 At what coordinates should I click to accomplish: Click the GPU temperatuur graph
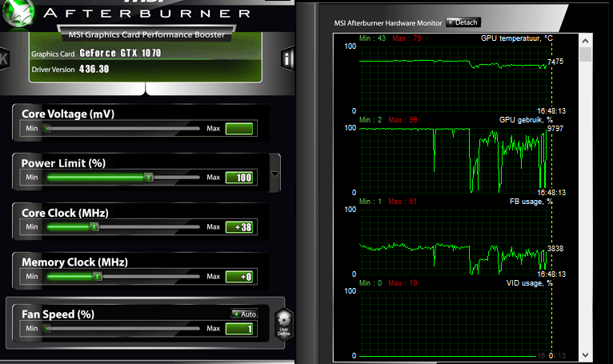tap(455, 78)
